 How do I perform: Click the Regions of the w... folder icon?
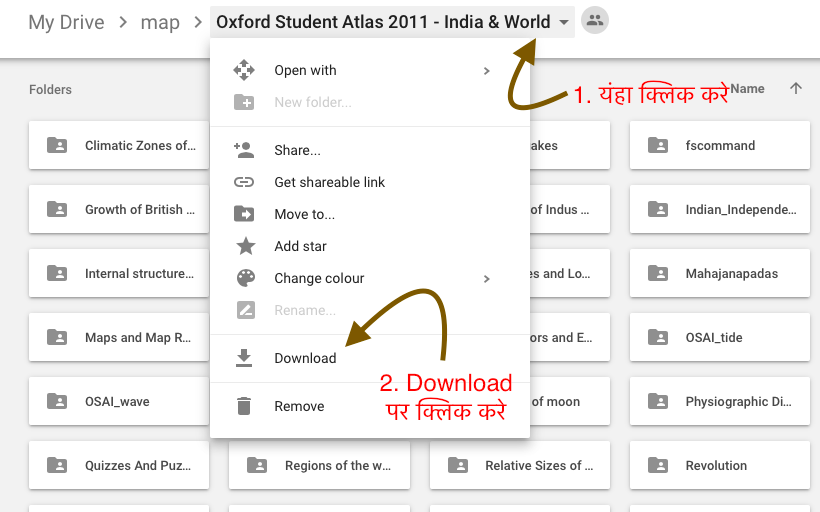[257, 465]
